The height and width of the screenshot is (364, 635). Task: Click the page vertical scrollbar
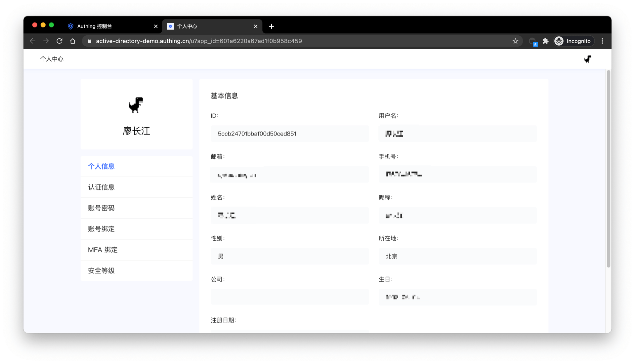608,169
